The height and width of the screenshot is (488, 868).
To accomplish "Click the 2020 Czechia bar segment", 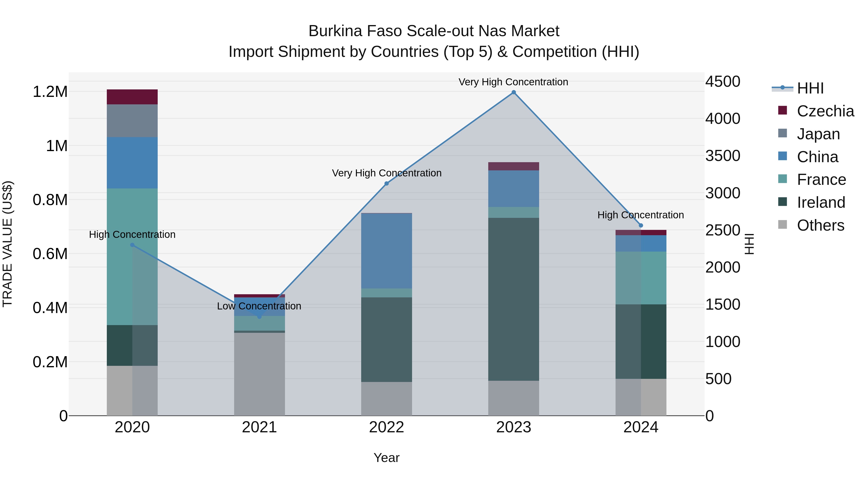I will coord(132,97).
